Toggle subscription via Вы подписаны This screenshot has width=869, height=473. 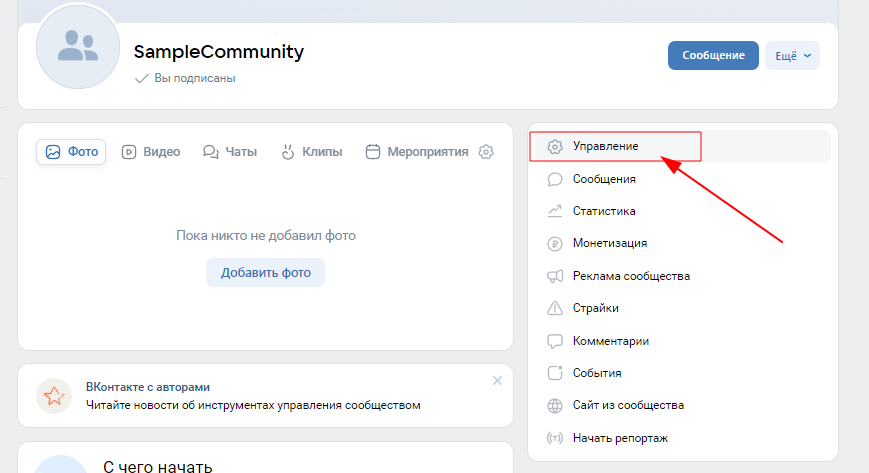click(185, 78)
